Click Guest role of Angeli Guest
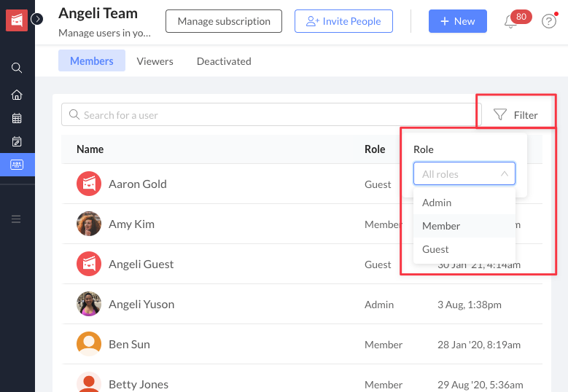This screenshot has width=568, height=392. tap(378, 264)
